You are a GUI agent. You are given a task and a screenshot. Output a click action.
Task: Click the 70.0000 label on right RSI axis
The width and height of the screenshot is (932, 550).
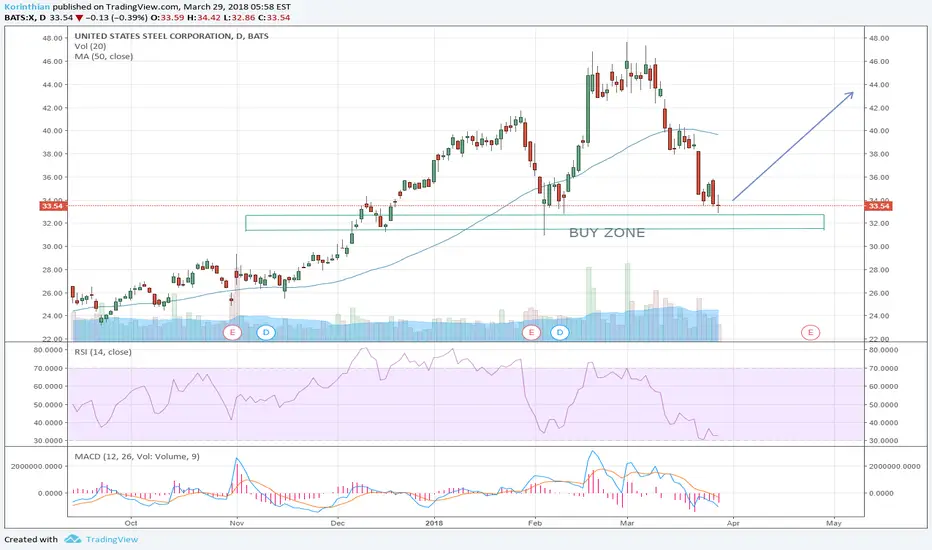pyautogui.click(x=882, y=369)
